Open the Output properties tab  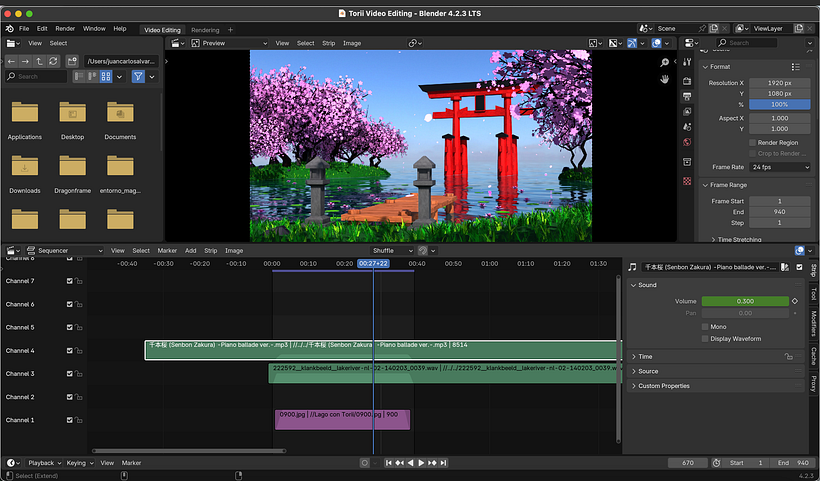click(x=687, y=96)
